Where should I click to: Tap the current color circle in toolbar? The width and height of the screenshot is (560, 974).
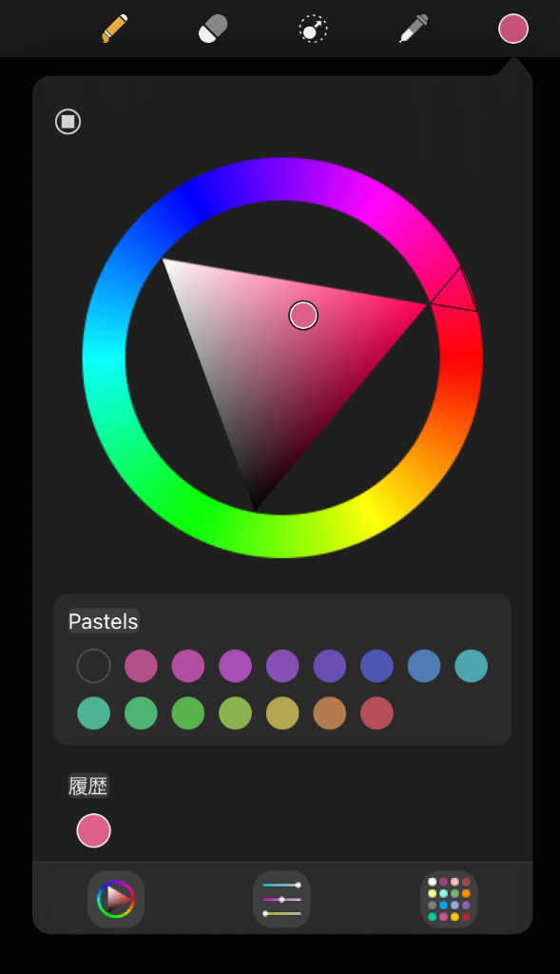click(513, 29)
